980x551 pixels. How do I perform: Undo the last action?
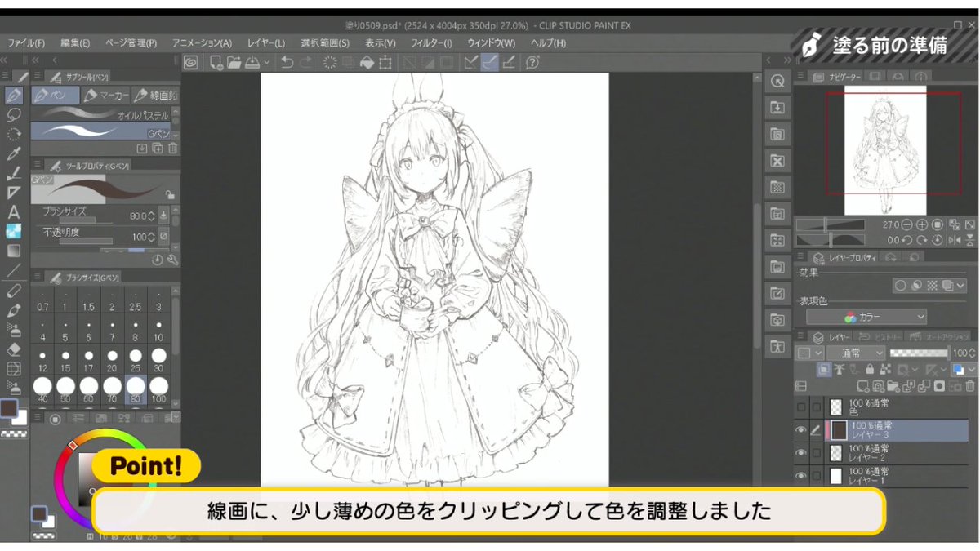tap(287, 62)
